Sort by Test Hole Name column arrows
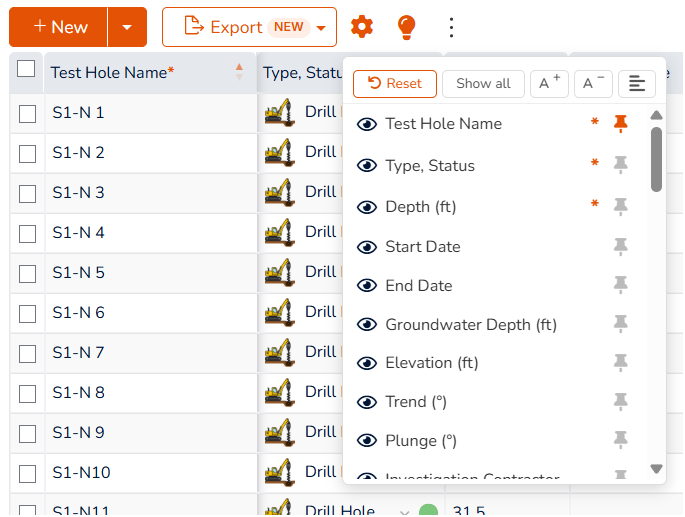The image size is (685, 517). pos(239,72)
